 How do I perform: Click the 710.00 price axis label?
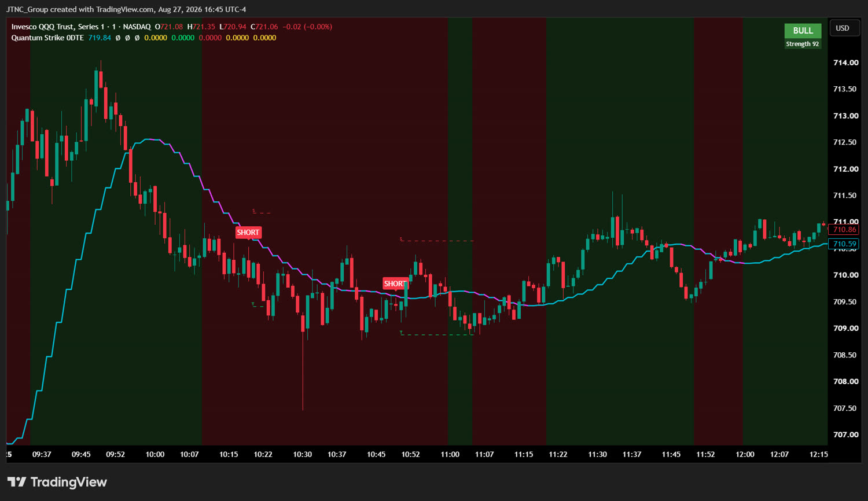pyautogui.click(x=845, y=275)
